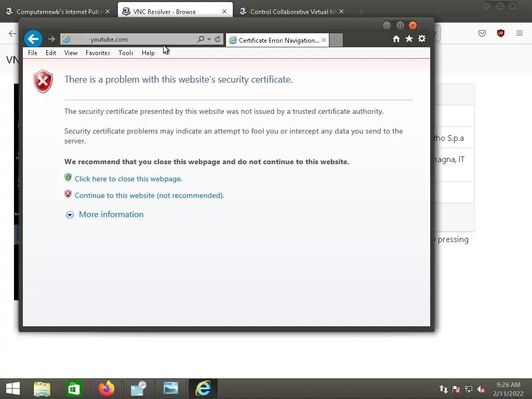Click network transfer arrows tray icon
The width and height of the screenshot is (532, 399).
[444, 389]
